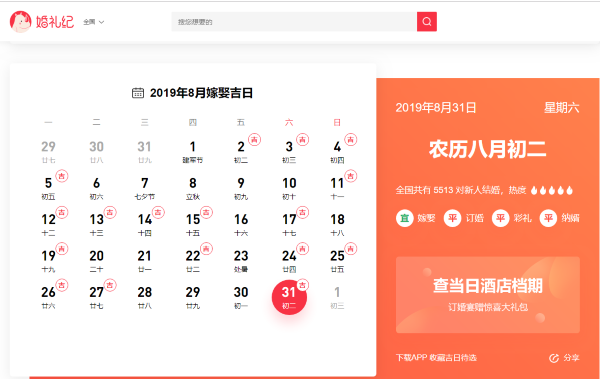The image size is (600, 379).
Task: Expand the 全国 region dropdown
Action: (x=94, y=22)
